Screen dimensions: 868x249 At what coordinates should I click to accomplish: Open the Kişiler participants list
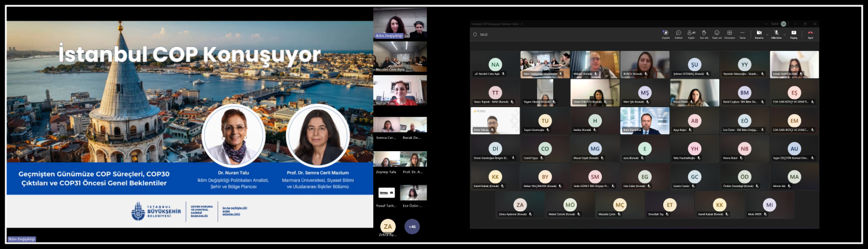(x=691, y=34)
